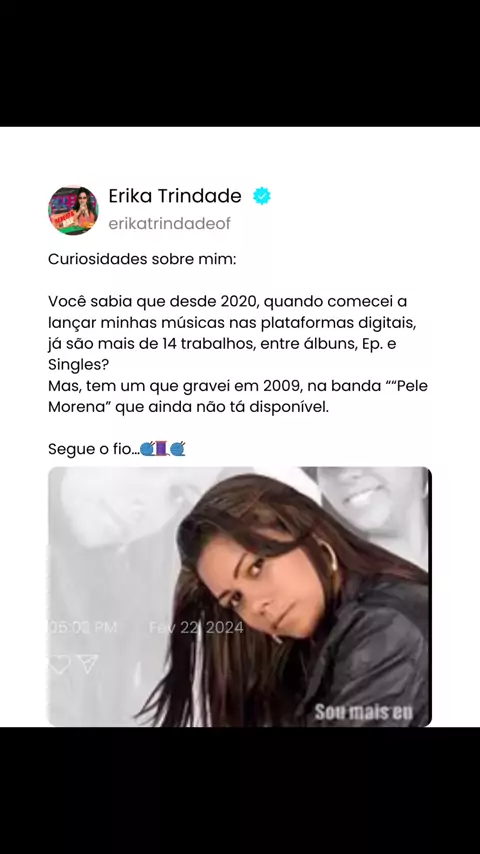The width and height of the screenshot is (480, 854).
Task: Click the first yarn ball emoji
Action: pos(148,449)
